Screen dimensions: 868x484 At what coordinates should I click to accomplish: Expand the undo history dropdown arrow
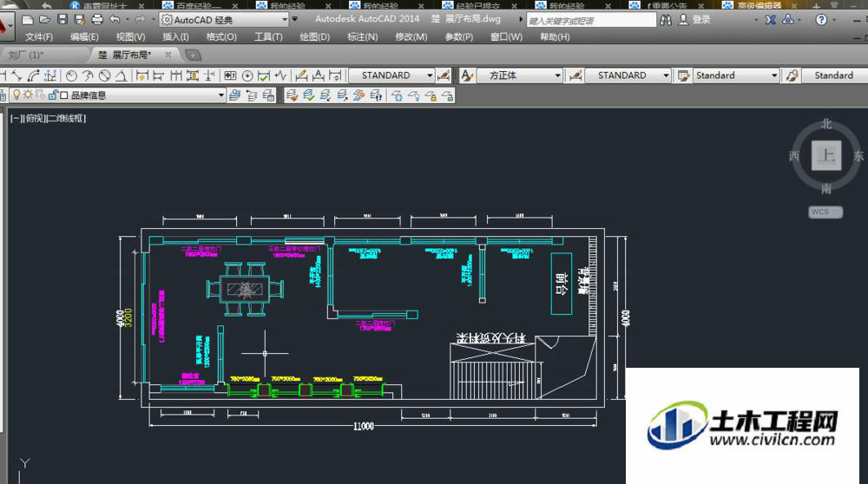[x=127, y=20]
